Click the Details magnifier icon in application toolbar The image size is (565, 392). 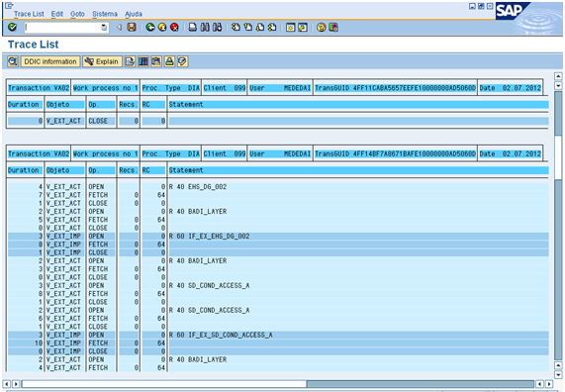[13, 61]
